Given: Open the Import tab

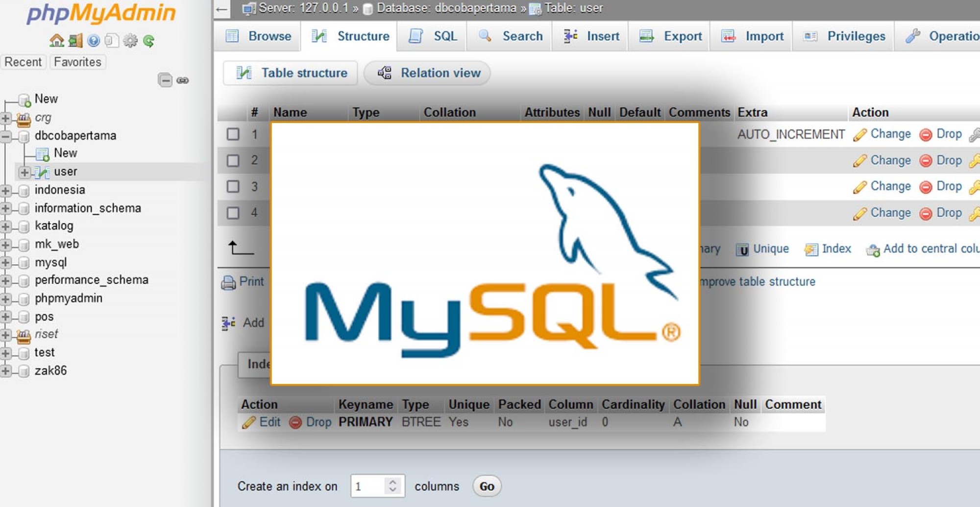Looking at the screenshot, I should [752, 36].
